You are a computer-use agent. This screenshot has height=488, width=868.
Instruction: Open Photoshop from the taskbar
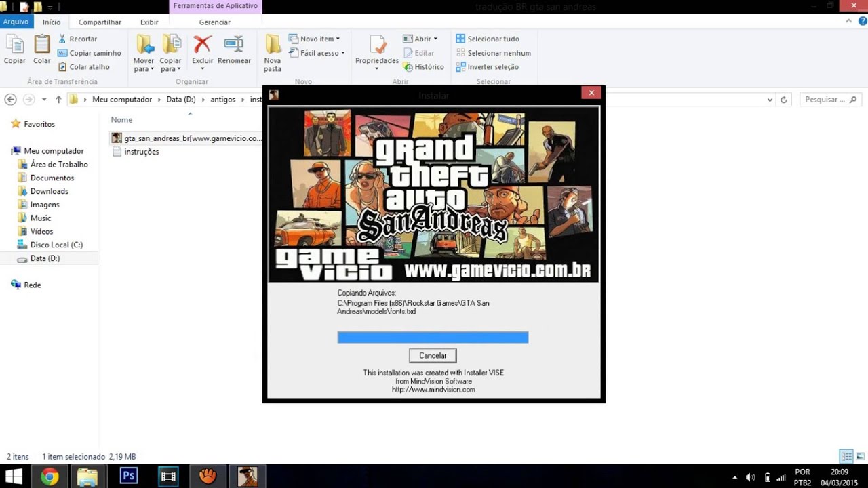(x=128, y=476)
